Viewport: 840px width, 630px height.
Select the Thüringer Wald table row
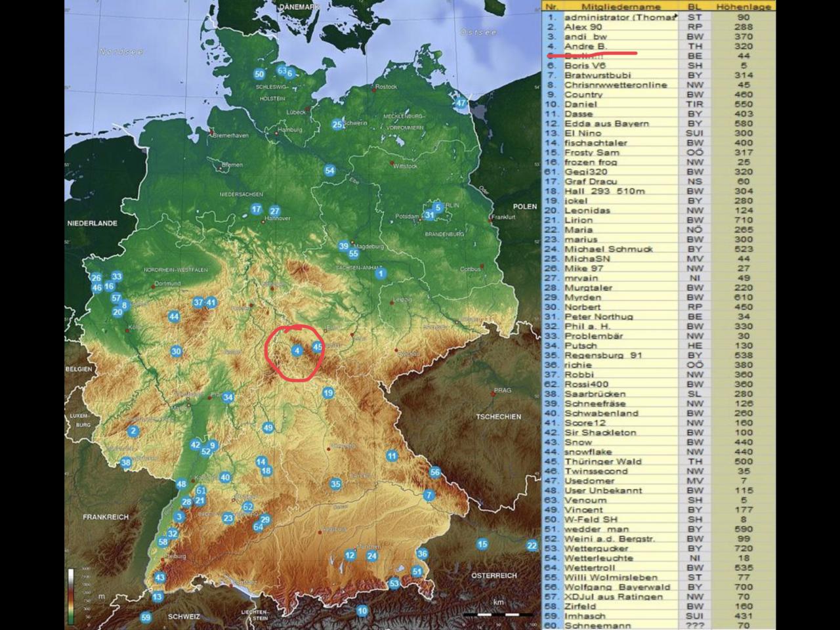[602, 461]
